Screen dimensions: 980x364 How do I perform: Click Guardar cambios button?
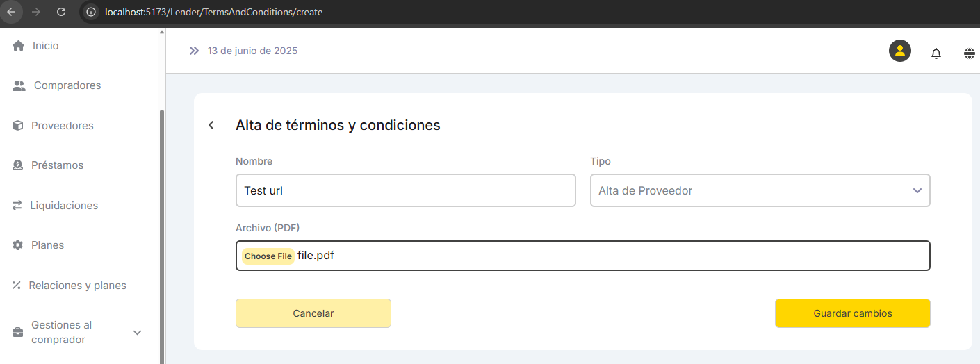[852, 313]
